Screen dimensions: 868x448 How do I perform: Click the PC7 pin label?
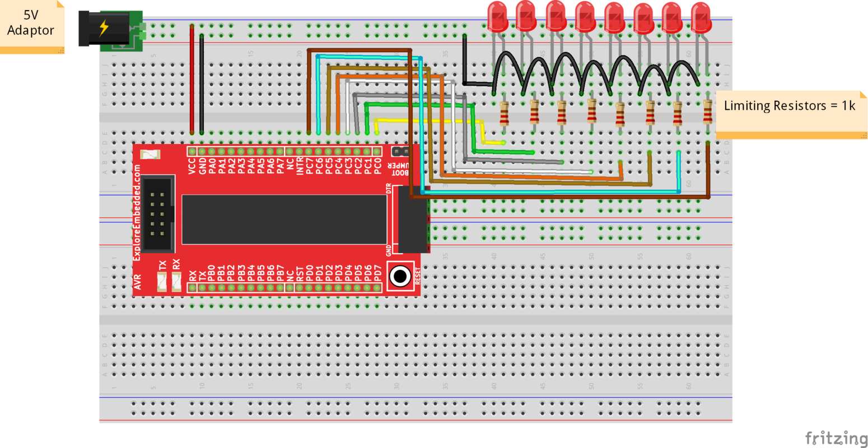click(x=309, y=166)
